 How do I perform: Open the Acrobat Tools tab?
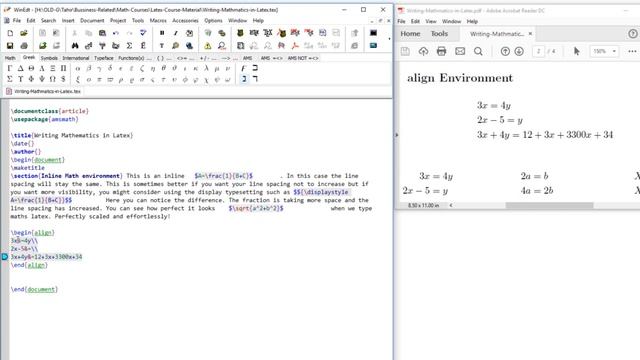pos(439,34)
